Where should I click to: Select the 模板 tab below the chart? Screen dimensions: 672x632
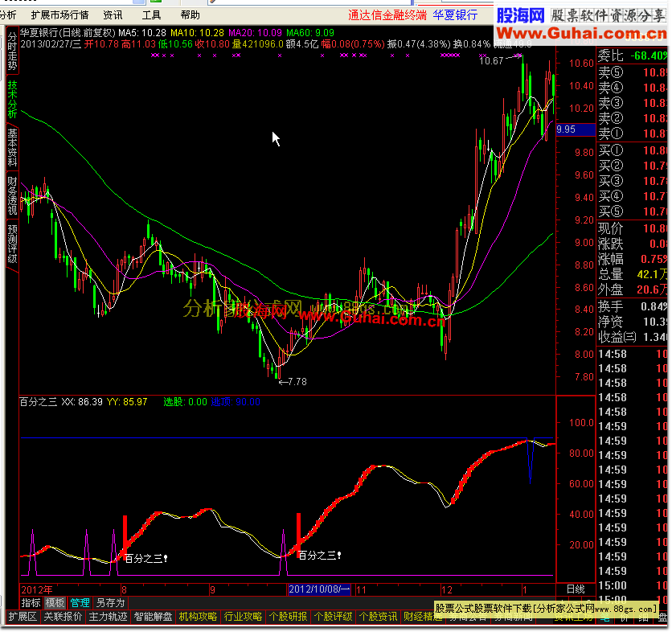(55, 603)
